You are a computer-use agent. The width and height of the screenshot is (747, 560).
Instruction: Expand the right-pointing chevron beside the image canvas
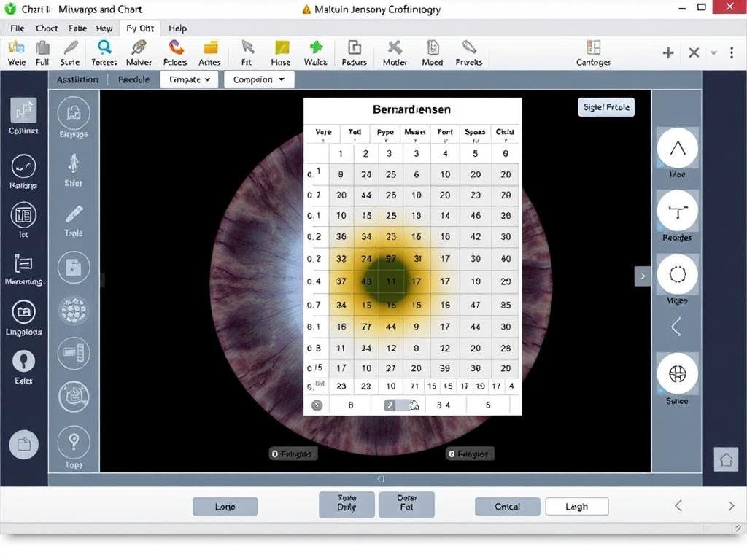coord(643,276)
